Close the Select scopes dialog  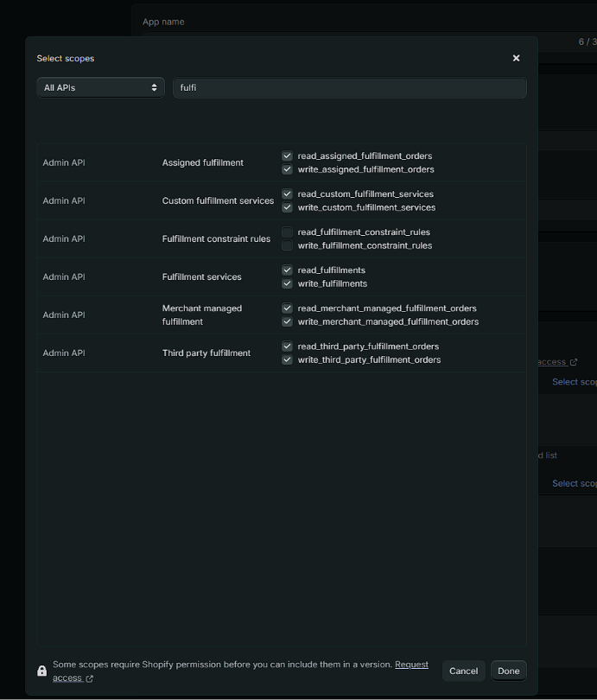[516, 58]
